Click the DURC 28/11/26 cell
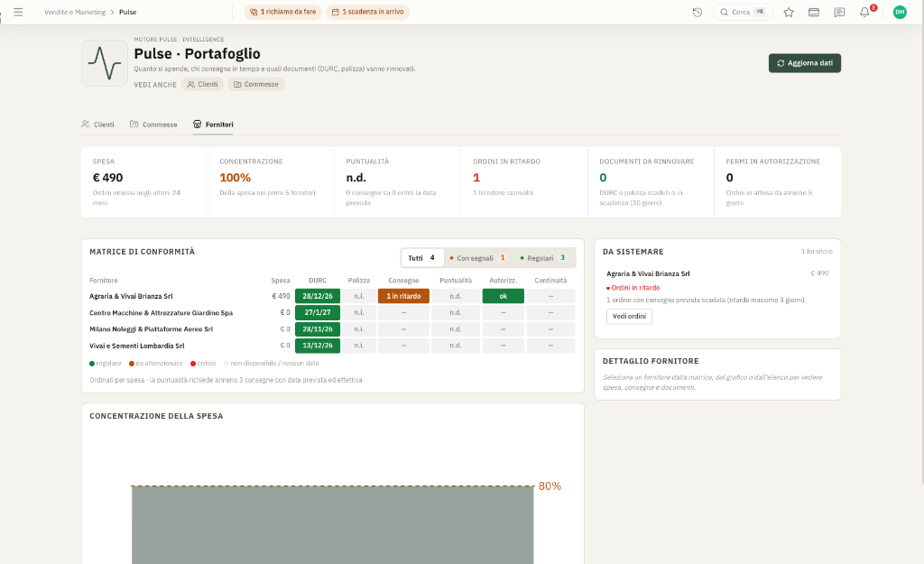 (x=318, y=328)
